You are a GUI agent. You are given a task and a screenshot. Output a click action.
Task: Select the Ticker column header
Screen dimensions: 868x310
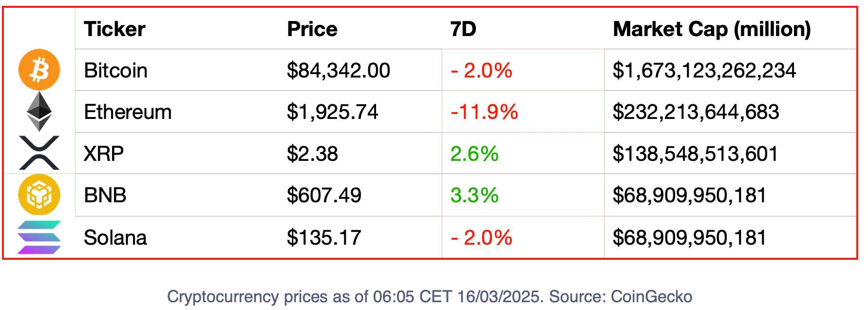click(x=114, y=29)
